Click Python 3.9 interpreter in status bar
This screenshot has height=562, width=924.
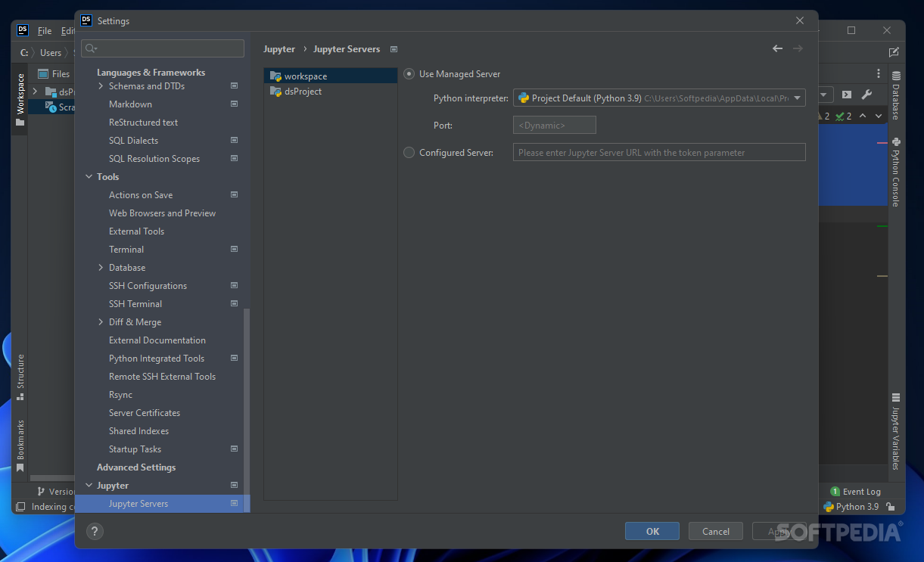coord(851,507)
